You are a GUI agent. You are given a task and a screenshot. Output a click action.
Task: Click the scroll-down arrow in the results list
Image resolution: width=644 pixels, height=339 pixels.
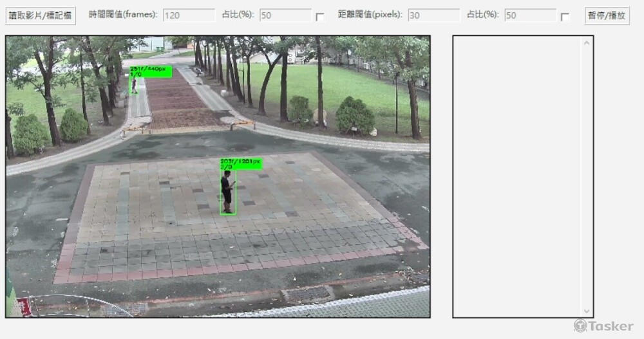(586, 310)
